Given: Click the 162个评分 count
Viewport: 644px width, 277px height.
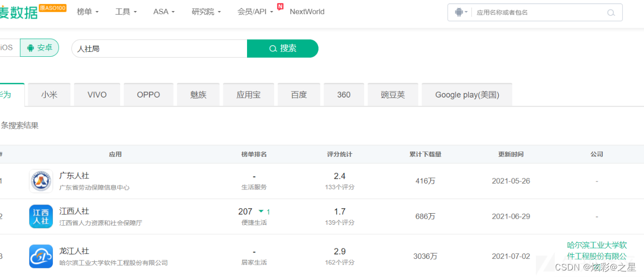Looking at the screenshot, I should pos(340,262).
